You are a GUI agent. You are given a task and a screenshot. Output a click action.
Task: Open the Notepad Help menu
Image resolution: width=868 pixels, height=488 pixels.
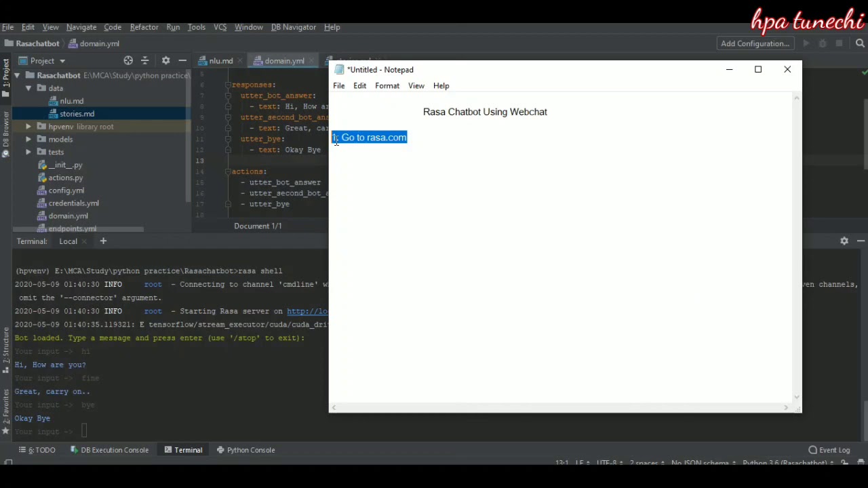(x=441, y=86)
